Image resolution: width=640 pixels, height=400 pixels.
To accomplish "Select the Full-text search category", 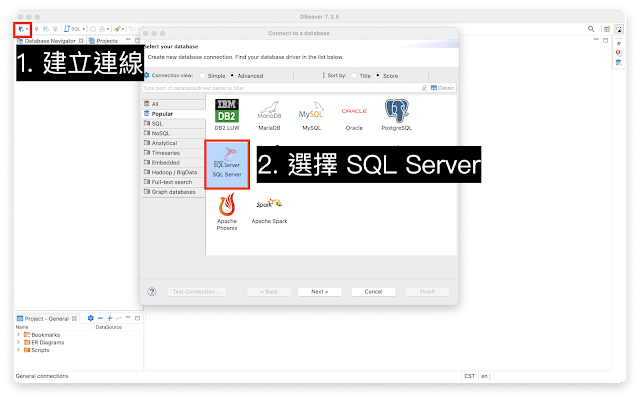I will click(174, 182).
